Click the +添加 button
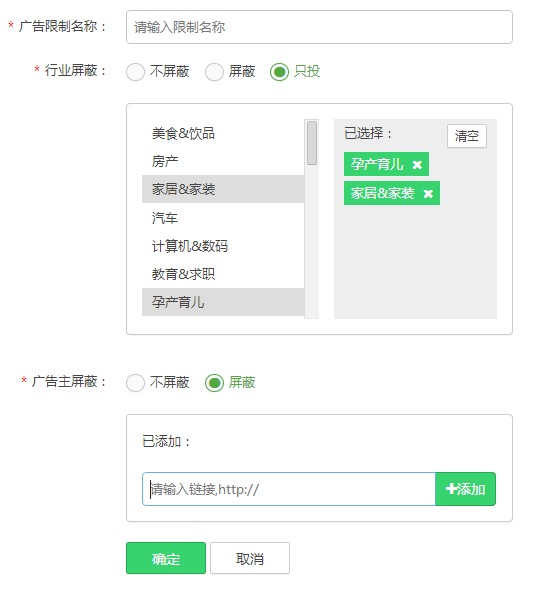Image resolution: width=537 pixels, height=589 pixels. 465,489
